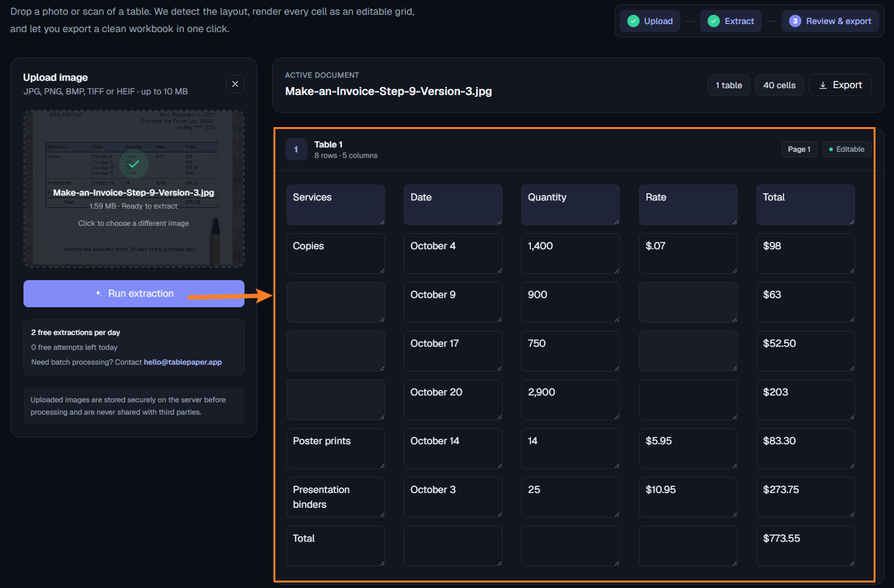Screen dimensions: 894x588
Task: Run extraction on the uploaded image
Action: [x=134, y=294]
